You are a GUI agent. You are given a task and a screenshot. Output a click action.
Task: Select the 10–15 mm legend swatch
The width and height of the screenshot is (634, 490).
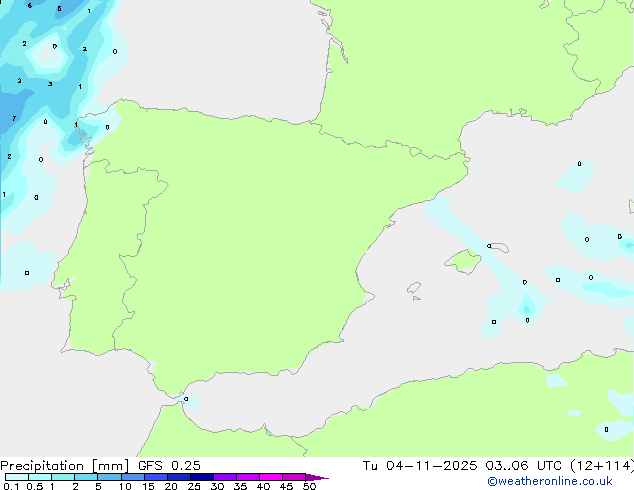pyautogui.click(x=132, y=477)
